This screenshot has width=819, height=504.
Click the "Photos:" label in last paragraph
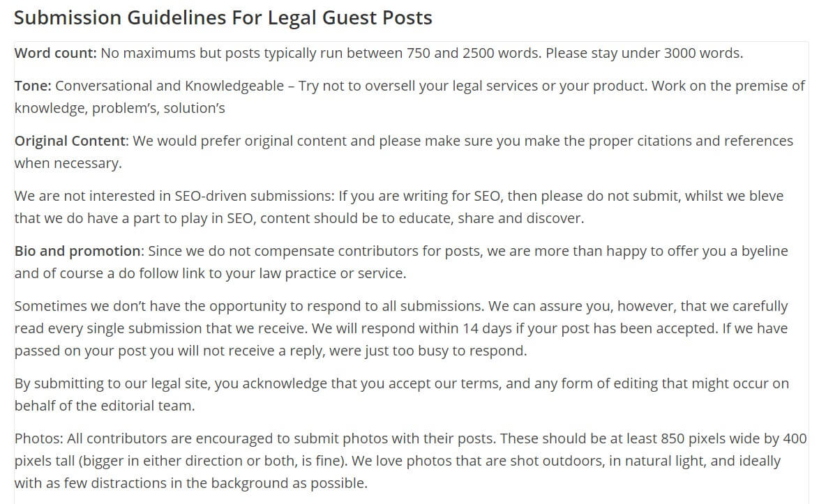click(37, 438)
